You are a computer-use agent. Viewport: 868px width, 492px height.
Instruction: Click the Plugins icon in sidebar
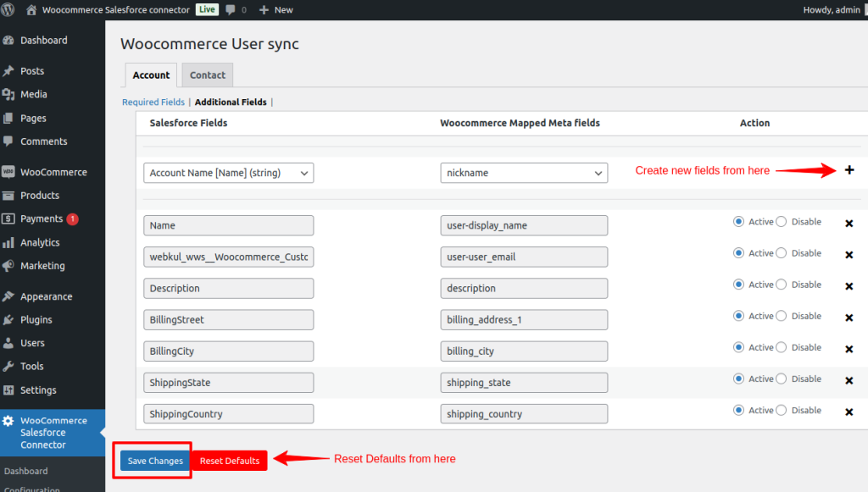[x=8, y=320]
